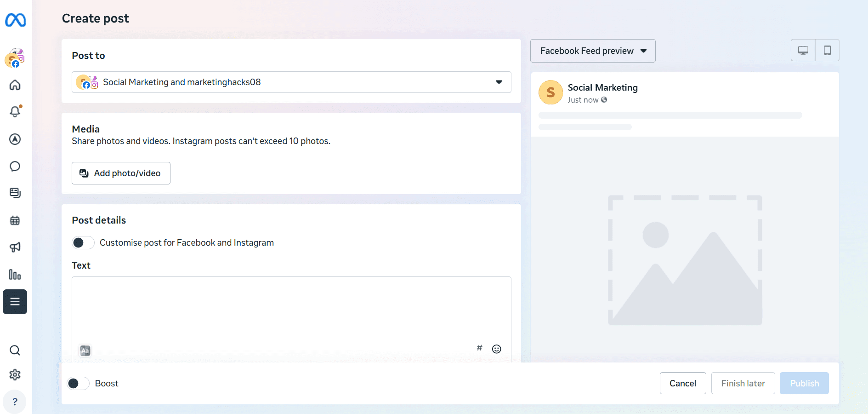Click the Add photo/video button

point(120,173)
